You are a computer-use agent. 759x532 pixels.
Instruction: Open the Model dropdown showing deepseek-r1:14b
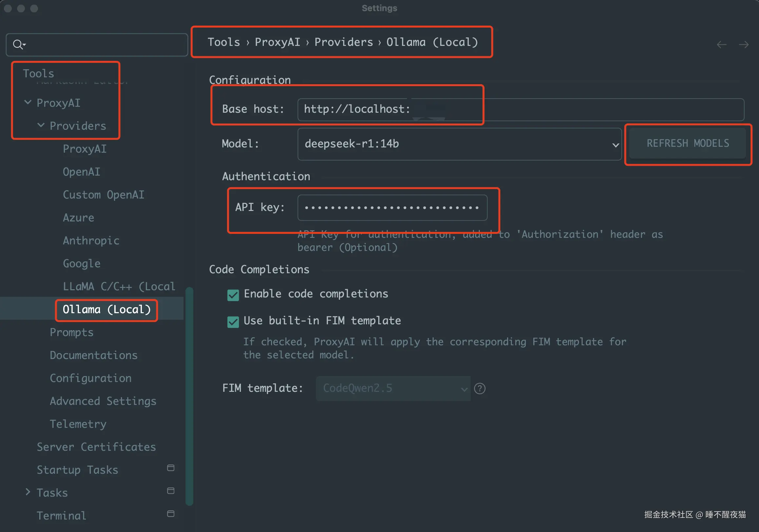pyautogui.click(x=459, y=144)
